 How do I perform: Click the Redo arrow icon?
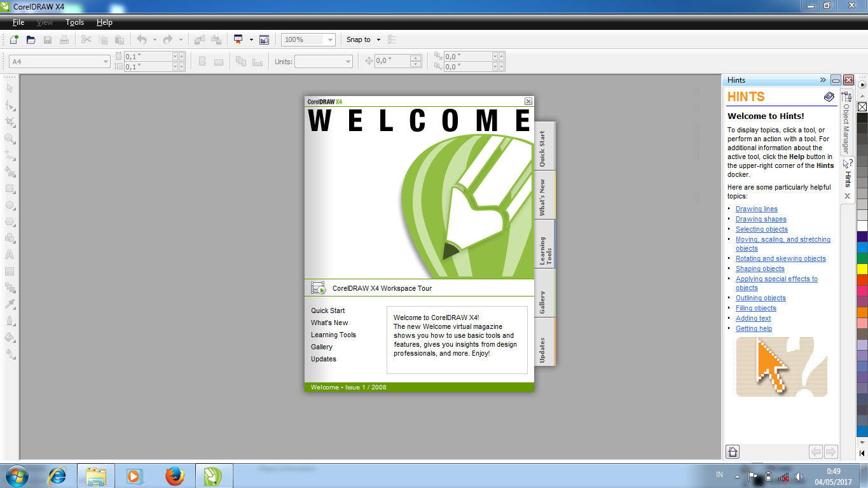coord(168,39)
